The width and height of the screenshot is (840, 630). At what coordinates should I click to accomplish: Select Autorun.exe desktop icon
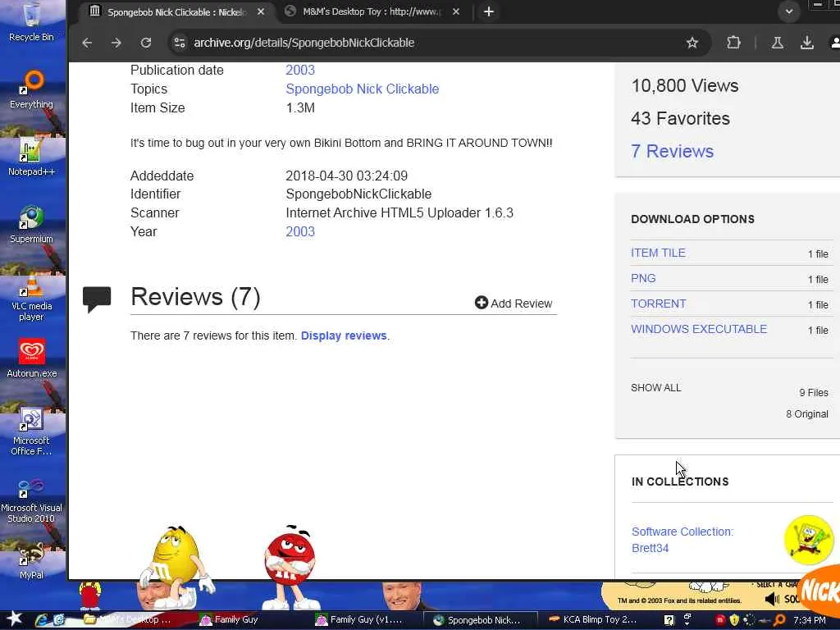pyautogui.click(x=32, y=358)
